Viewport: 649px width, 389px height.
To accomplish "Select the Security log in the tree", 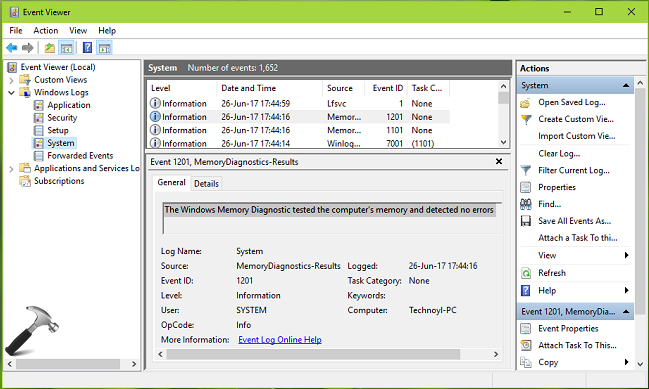I will [62, 118].
